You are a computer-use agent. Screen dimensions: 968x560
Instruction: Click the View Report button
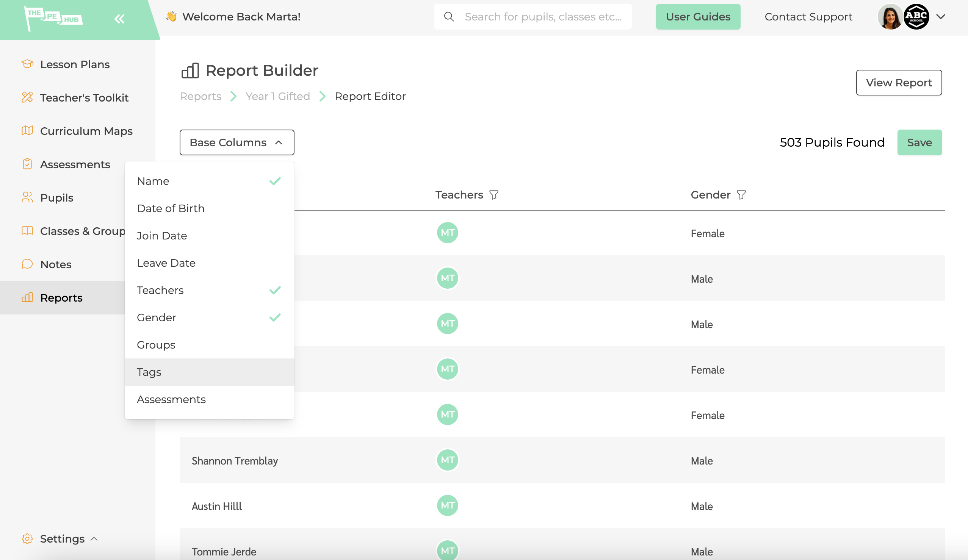click(x=899, y=82)
